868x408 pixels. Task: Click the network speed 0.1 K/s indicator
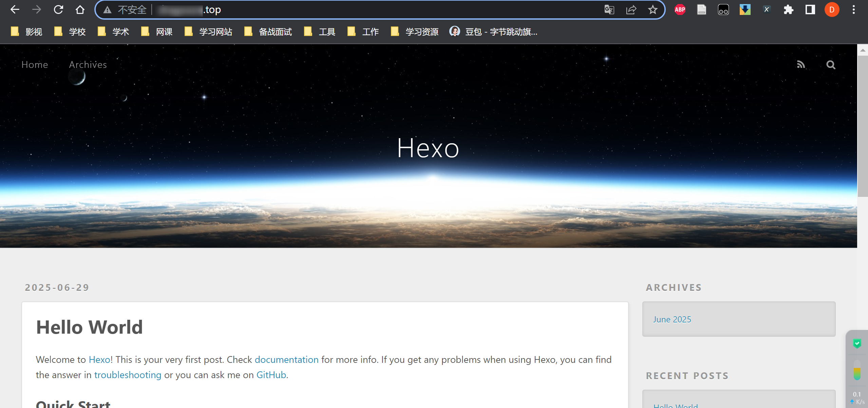tap(857, 398)
